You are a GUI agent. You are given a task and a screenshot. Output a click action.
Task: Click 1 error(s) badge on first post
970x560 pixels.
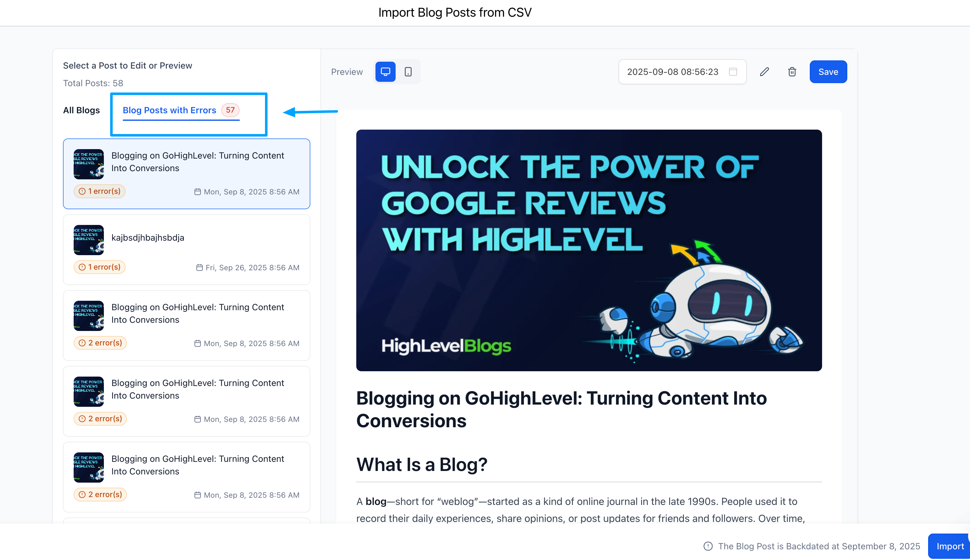(100, 191)
